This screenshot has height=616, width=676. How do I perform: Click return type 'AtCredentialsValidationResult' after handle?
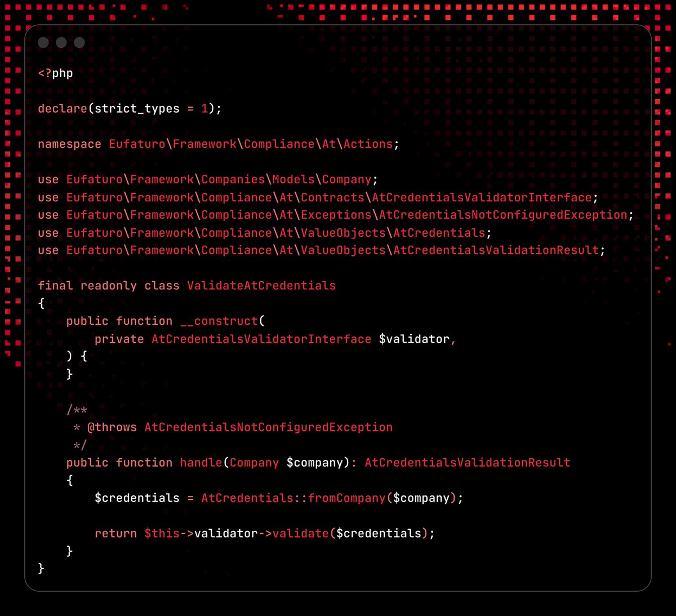pyautogui.click(x=468, y=463)
